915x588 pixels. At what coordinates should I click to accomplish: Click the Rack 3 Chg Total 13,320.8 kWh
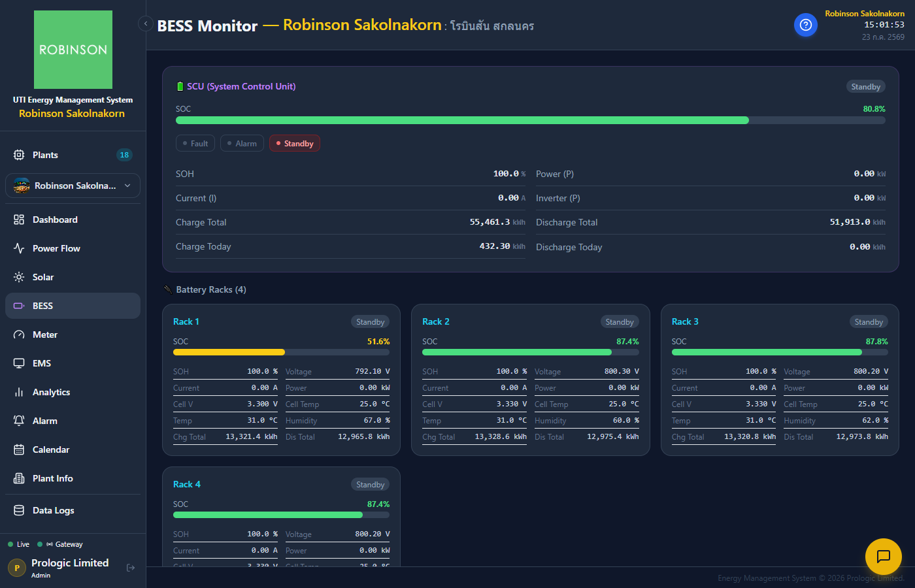point(750,436)
